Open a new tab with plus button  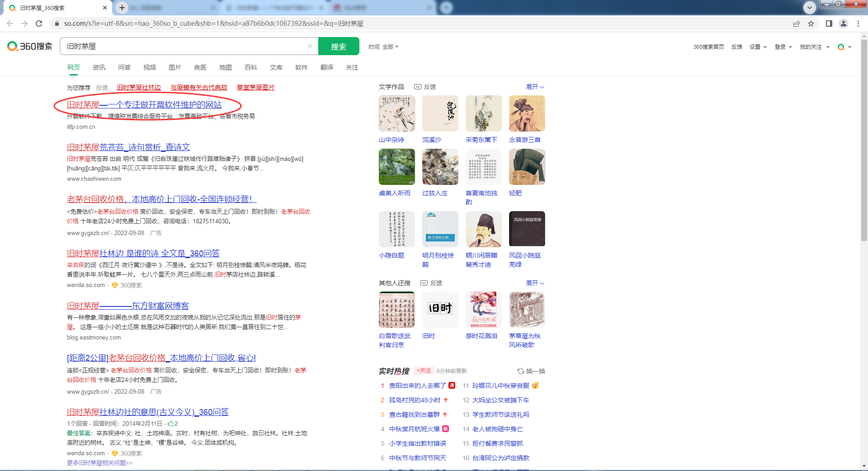point(122,7)
